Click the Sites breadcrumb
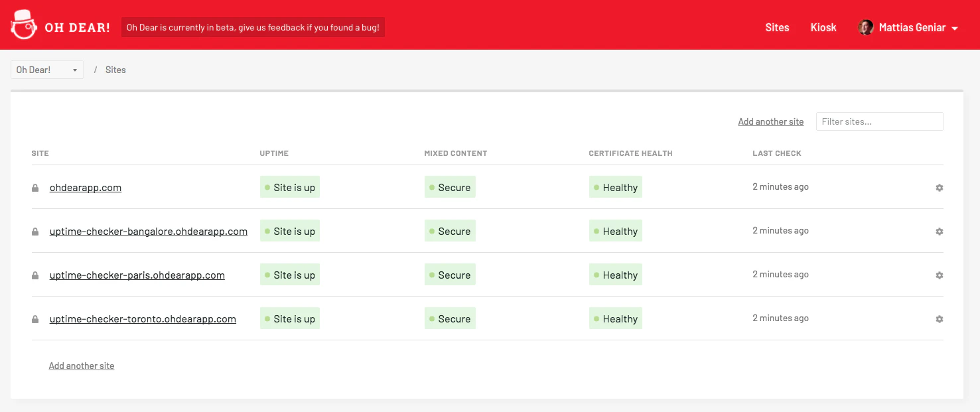This screenshot has height=412, width=980. pyautogui.click(x=115, y=70)
